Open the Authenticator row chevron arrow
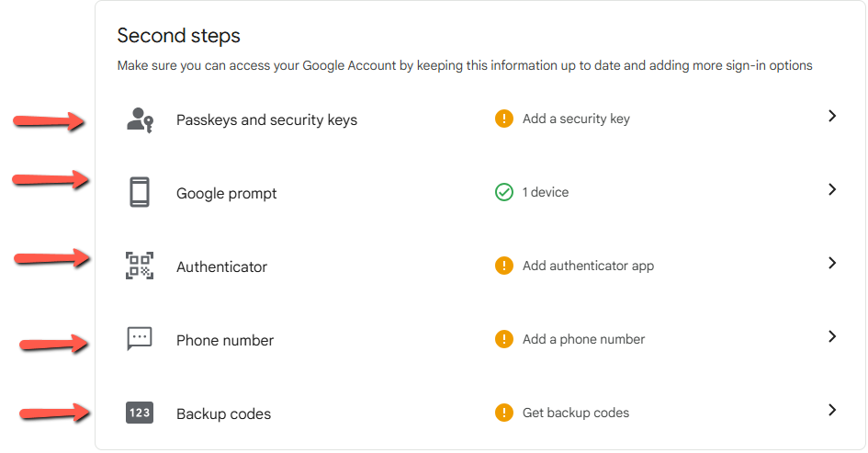The image size is (868, 453). (x=831, y=263)
